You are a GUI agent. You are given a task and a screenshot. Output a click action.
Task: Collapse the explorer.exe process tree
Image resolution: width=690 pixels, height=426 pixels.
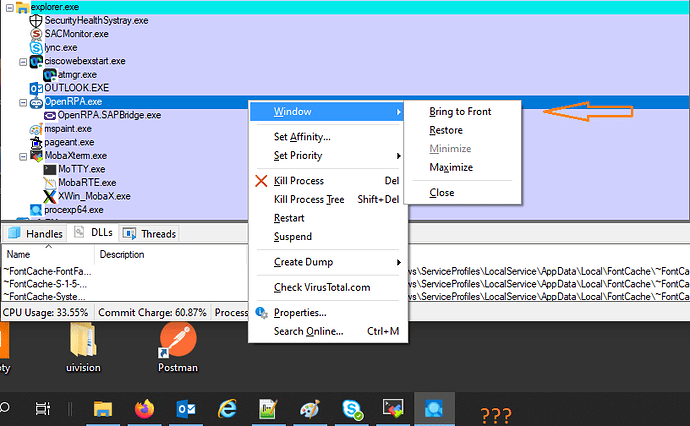tap(9, 7)
